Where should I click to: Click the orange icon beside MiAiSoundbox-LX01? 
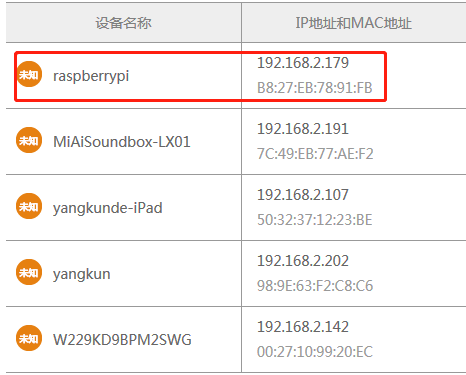click(29, 140)
